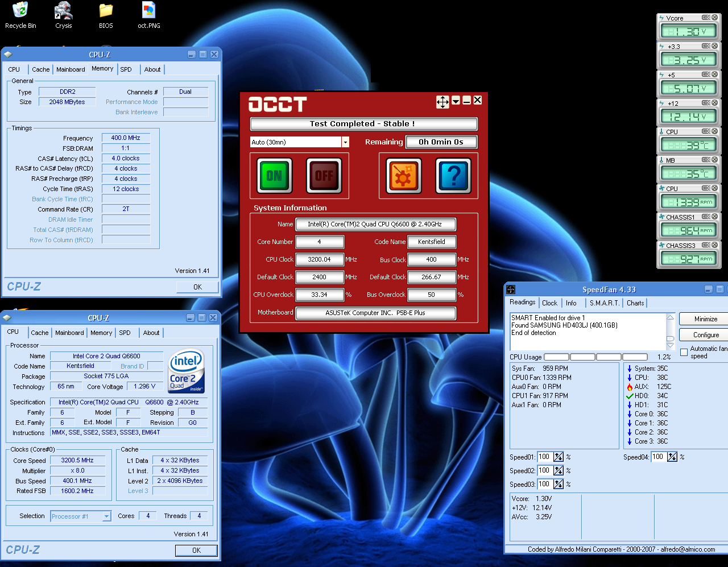The width and height of the screenshot is (728, 567).
Task: Switch to Mainboard tab in Memory CPU-Z window
Action: point(71,69)
